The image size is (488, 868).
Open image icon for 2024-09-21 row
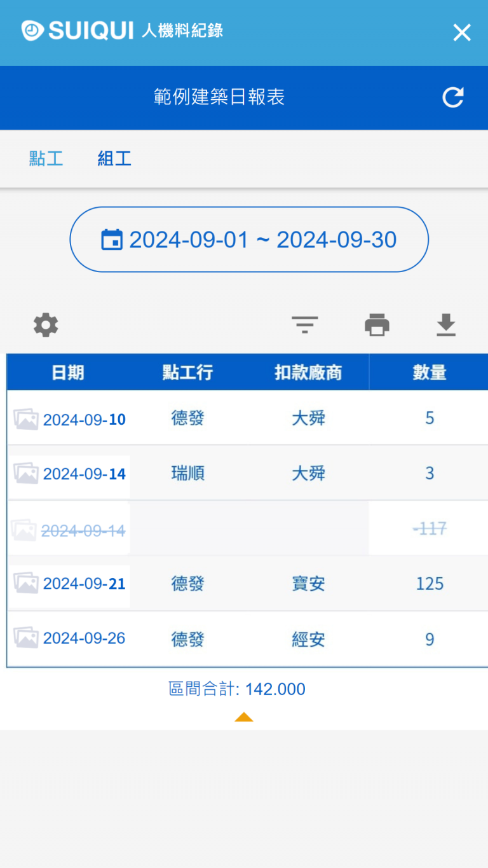(26, 583)
